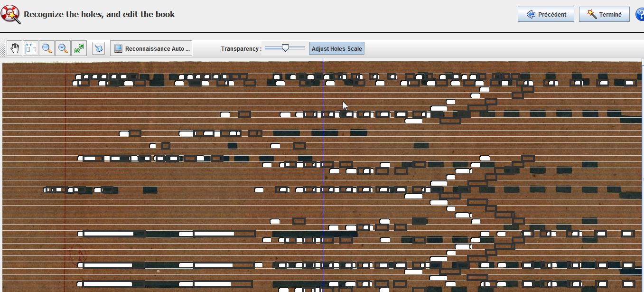Select the track spacing adjustment tool
644x292 pixels.
(x=31, y=48)
